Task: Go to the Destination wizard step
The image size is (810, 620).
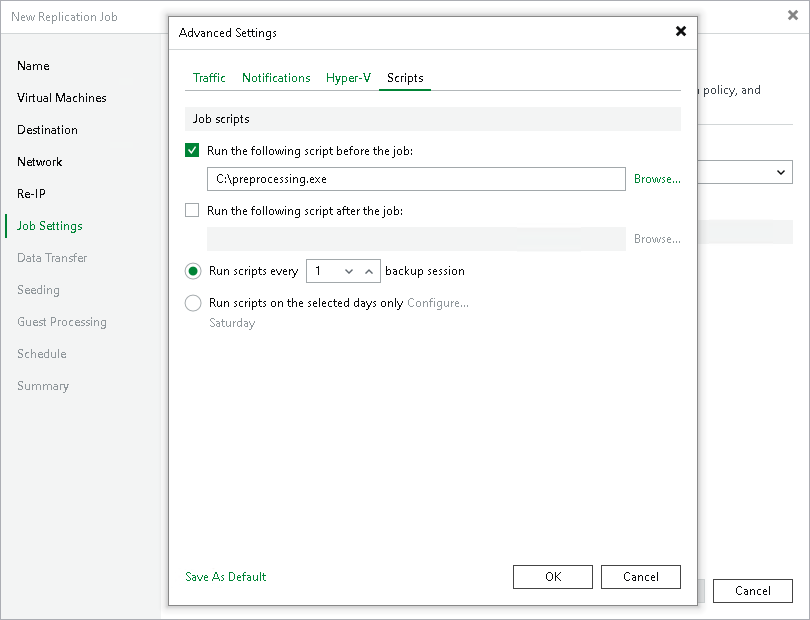Action: 47,130
